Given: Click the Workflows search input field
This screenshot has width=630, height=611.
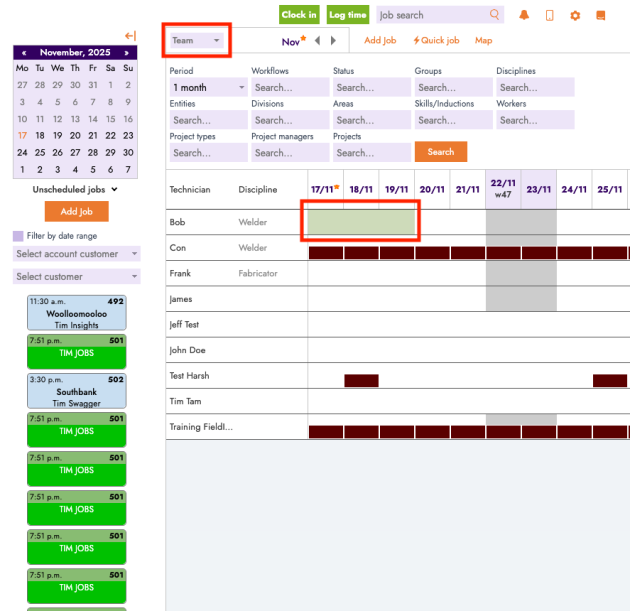Looking at the screenshot, I should pyautogui.click(x=289, y=88).
